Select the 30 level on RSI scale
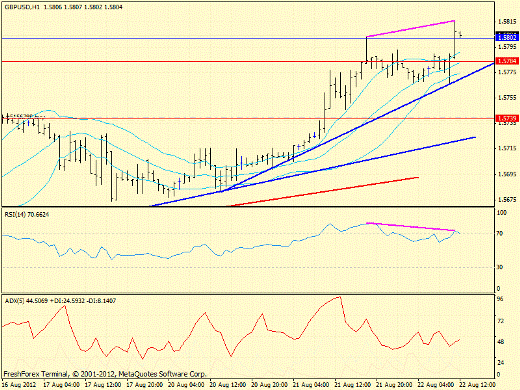The width and height of the screenshot is (520, 390). point(500,267)
